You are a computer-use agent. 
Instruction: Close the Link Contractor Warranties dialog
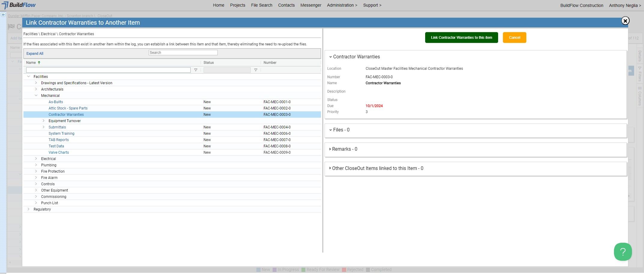pyautogui.click(x=625, y=21)
